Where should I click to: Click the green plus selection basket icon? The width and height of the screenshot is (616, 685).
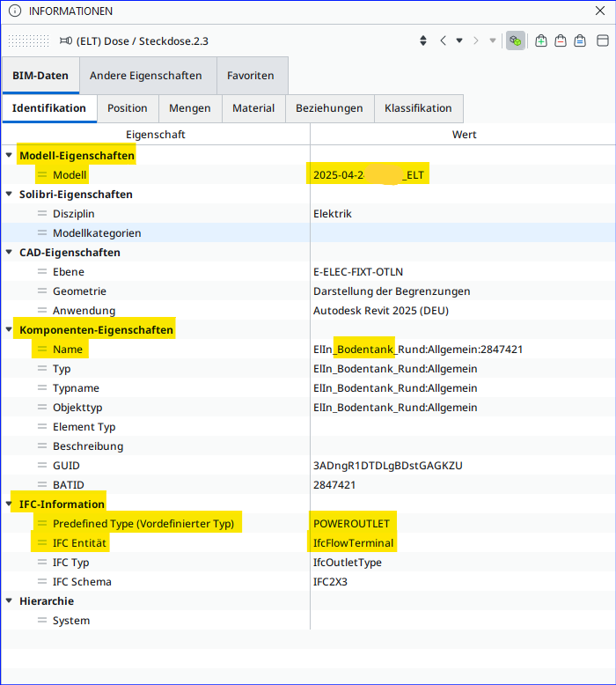pyautogui.click(x=541, y=41)
